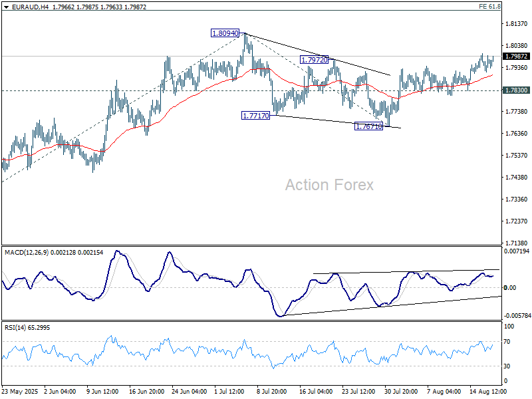The image size is (532, 399).
Task: Select the 1.76710 bottom price label
Action: [369, 126]
